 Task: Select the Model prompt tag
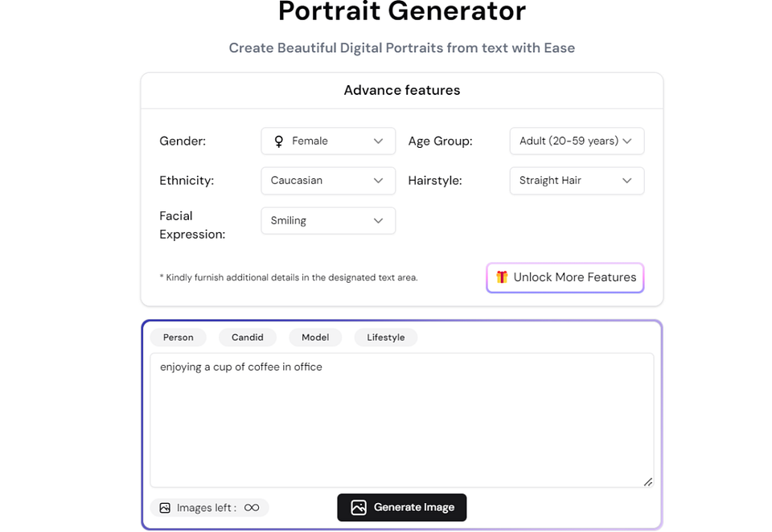pos(315,337)
